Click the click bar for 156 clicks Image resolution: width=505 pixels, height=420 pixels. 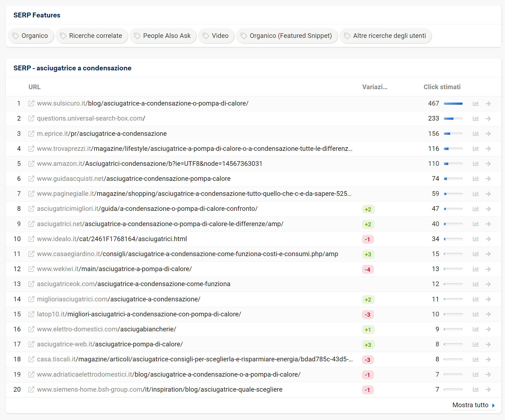click(453, 134)
